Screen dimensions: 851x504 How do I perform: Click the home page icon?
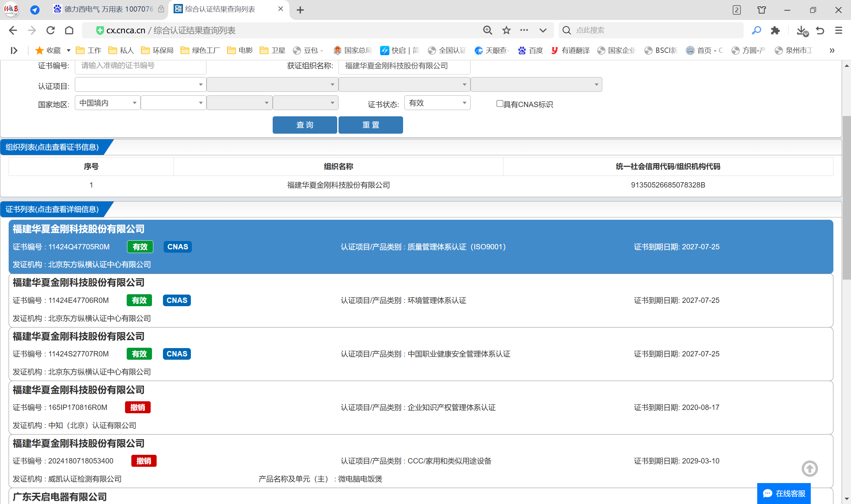69,30
